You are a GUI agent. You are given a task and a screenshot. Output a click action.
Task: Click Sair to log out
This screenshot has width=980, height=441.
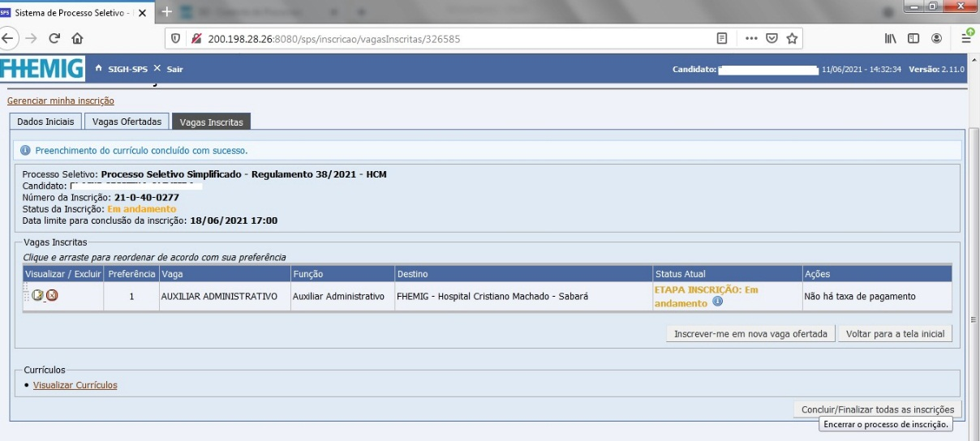[174, 69]
